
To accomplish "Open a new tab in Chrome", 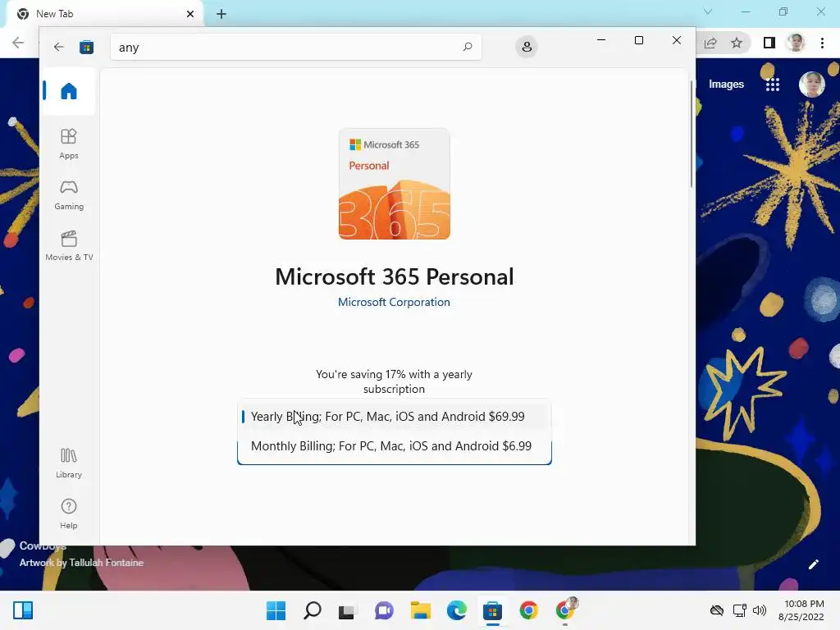I will pos(221,14).
